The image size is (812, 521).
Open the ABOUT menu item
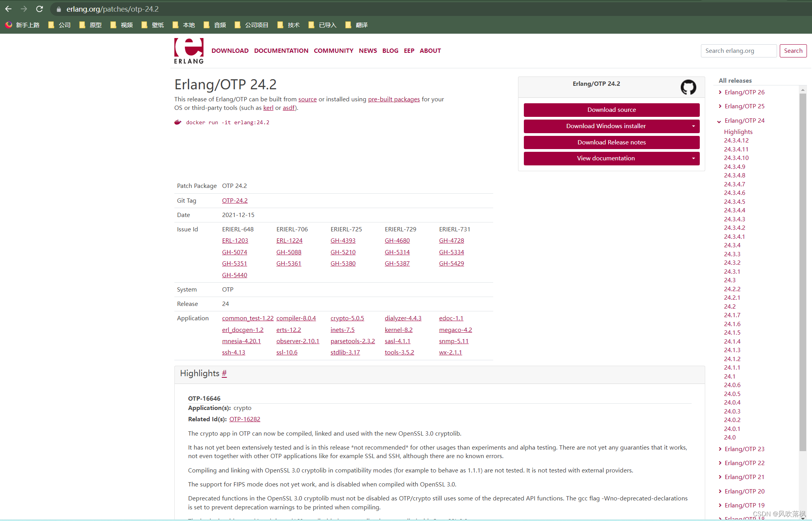click(x=430, y=50)
